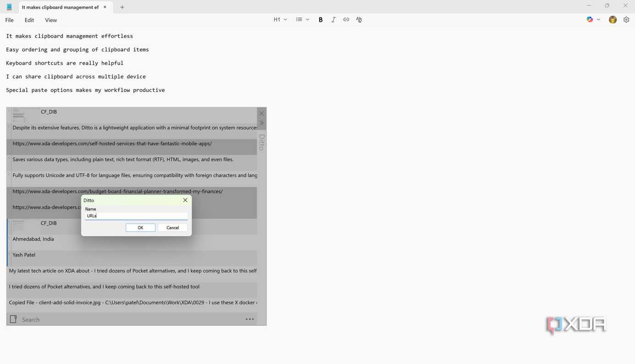The height and width of the screenshot is (364, 635).
Task: Select the top CF_DIB image clip thumbnail
Action: click(x=25, y=115)
